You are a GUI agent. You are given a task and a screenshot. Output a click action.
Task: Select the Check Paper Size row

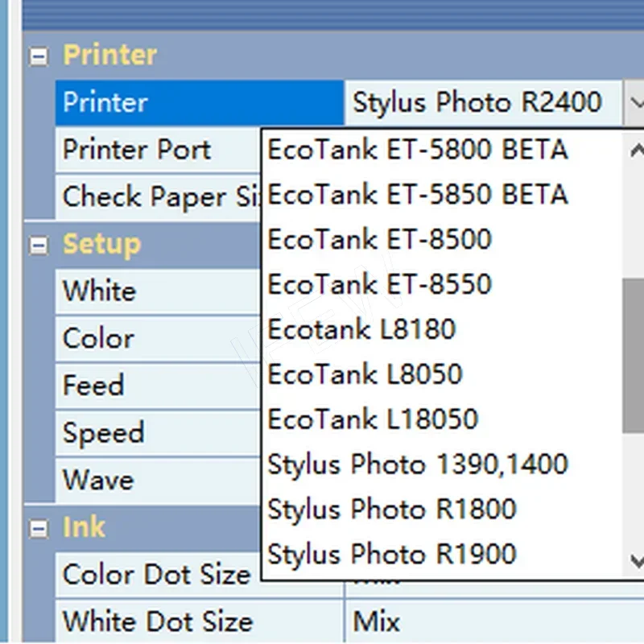coord(158,196)
